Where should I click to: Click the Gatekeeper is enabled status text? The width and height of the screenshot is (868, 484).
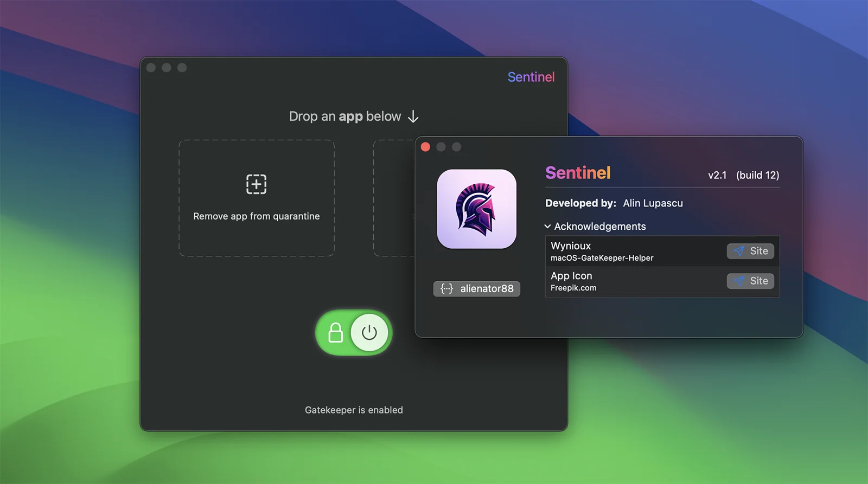point(354,410)
